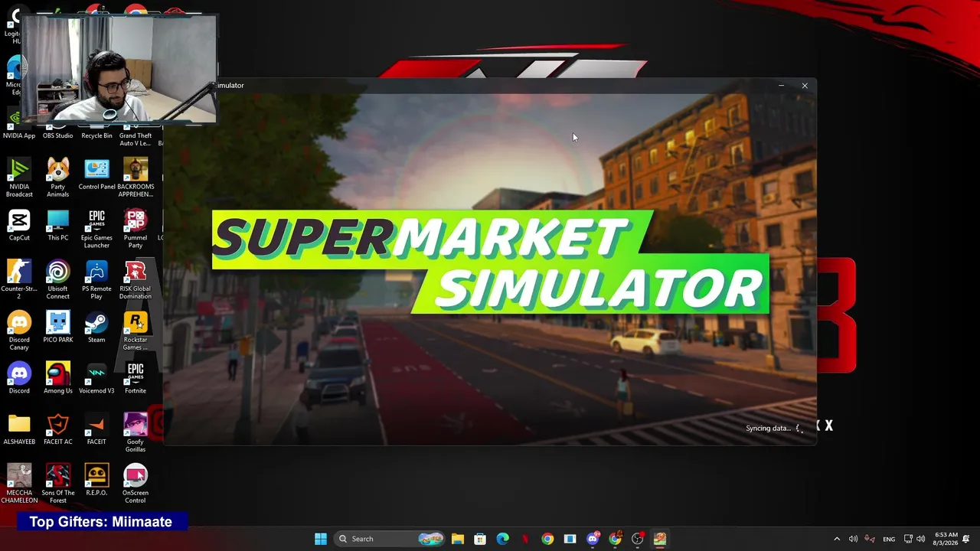Click the Syncing data status text
980x551 pixels.
[769, 429]
